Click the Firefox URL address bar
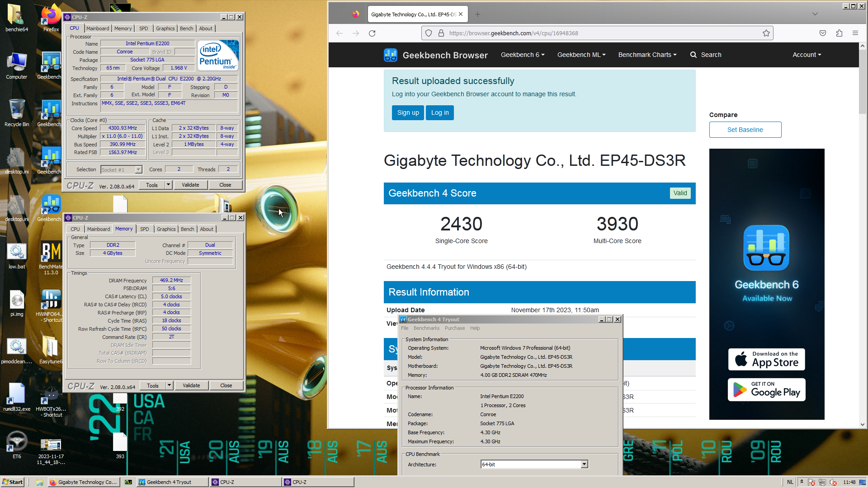The width and height of the screenshot is (868, 488). pos(597,33)
